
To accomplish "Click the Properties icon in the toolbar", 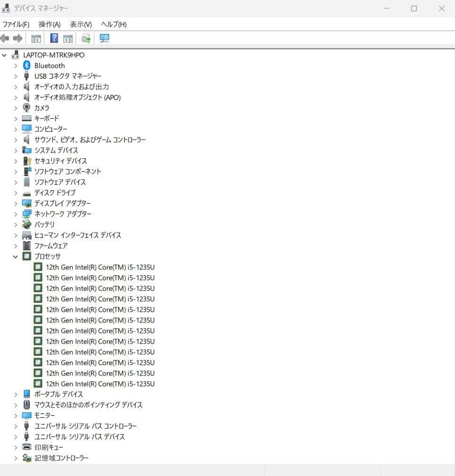I will pyautogui.click(x=68, y=38).
